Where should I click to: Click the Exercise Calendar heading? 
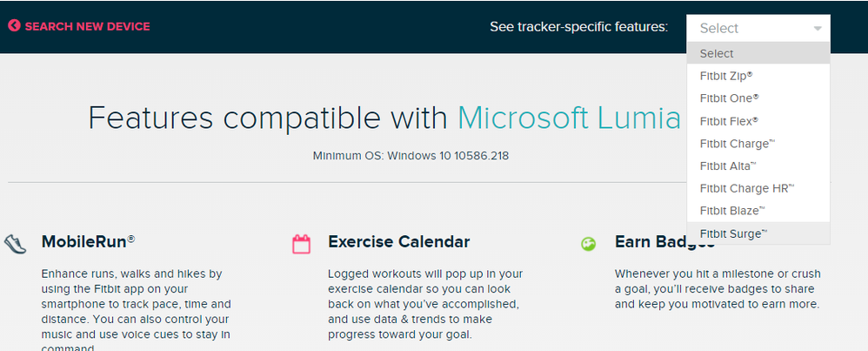(x=398, y=242)
